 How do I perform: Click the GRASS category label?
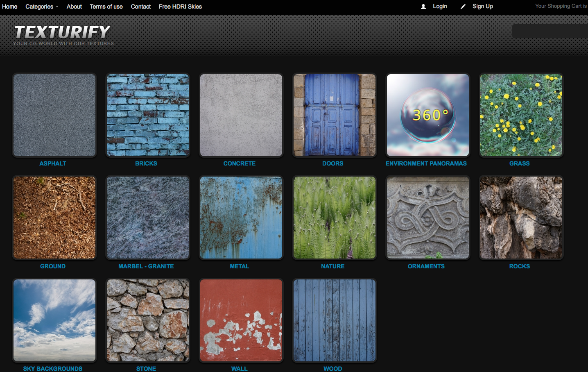[x=520, y=163]
